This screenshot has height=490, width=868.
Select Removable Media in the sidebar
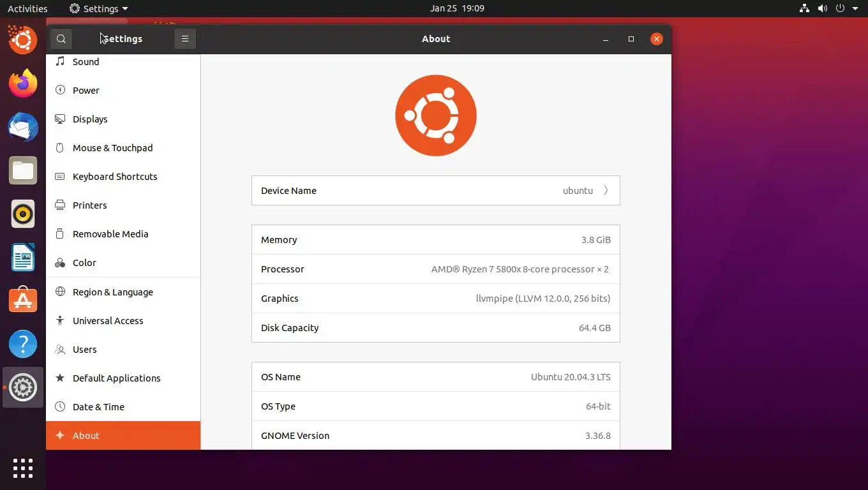pyautogui.click(x=123, y=234)
